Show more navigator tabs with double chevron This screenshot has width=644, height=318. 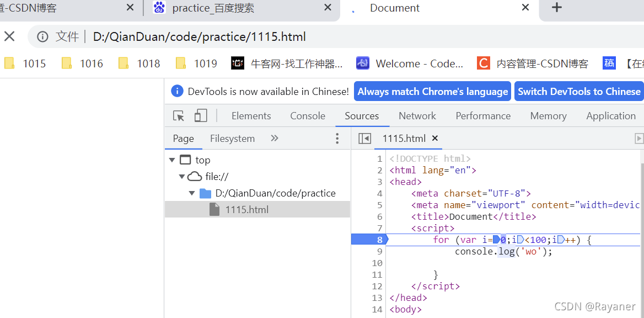tap(275, 138)
